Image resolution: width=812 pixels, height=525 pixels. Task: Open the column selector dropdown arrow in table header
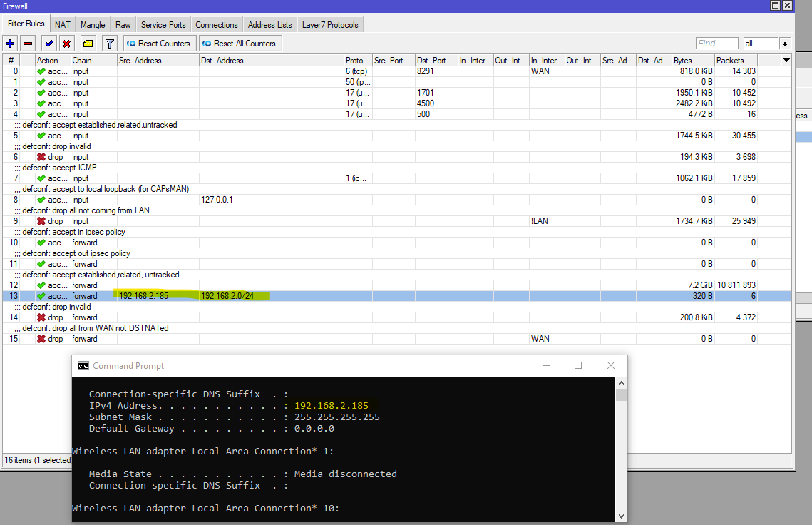click(x=786, y=60)
